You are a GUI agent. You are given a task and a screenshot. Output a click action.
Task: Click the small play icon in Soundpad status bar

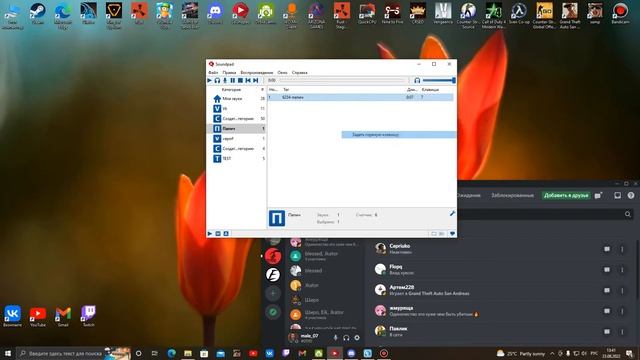(210, 233)
